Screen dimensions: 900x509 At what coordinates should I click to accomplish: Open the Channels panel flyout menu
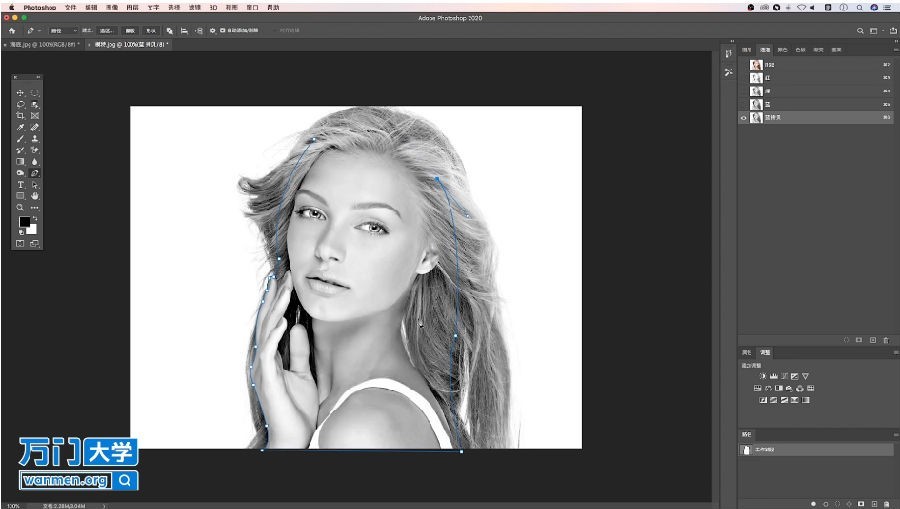coord(896,50)
